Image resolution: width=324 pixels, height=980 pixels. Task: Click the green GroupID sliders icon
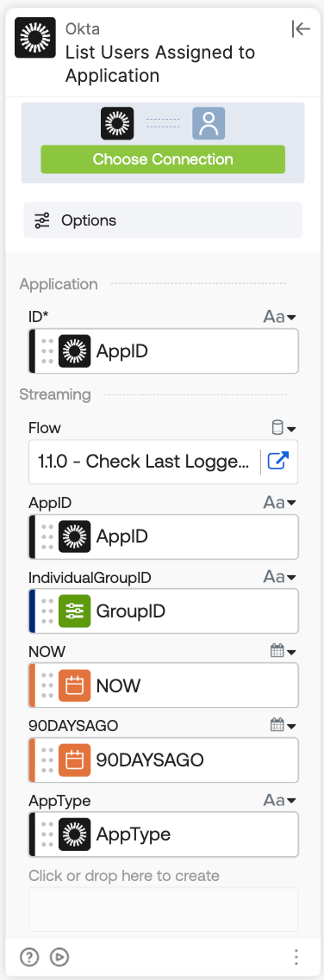[x=74, y=611]
